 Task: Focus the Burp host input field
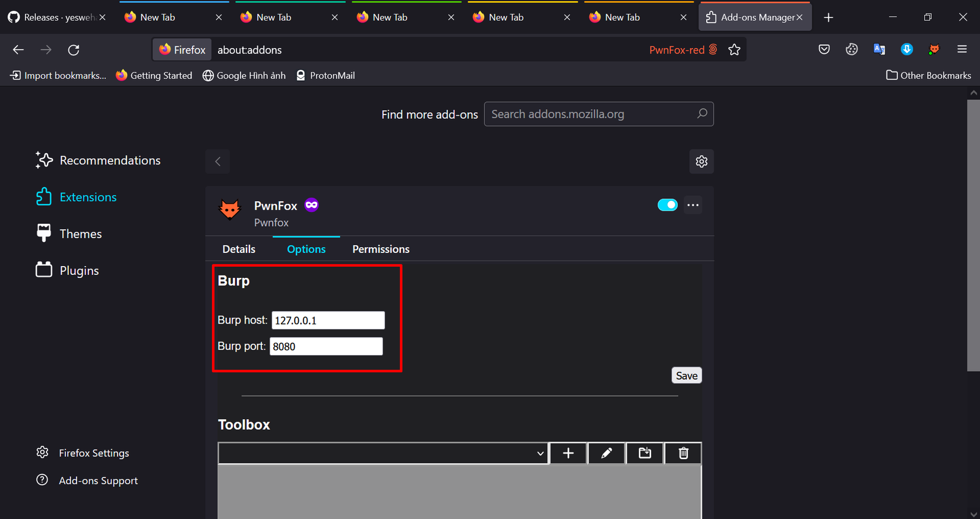(x=328, y=320)
